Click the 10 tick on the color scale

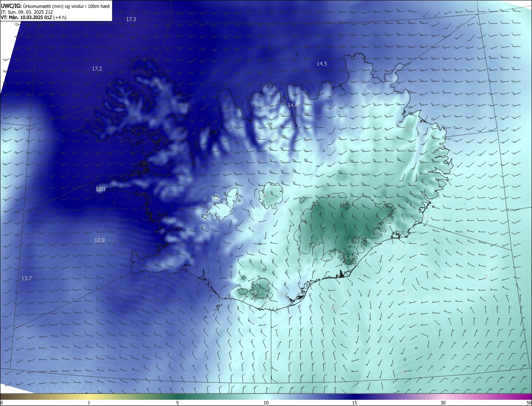[266, 403]
